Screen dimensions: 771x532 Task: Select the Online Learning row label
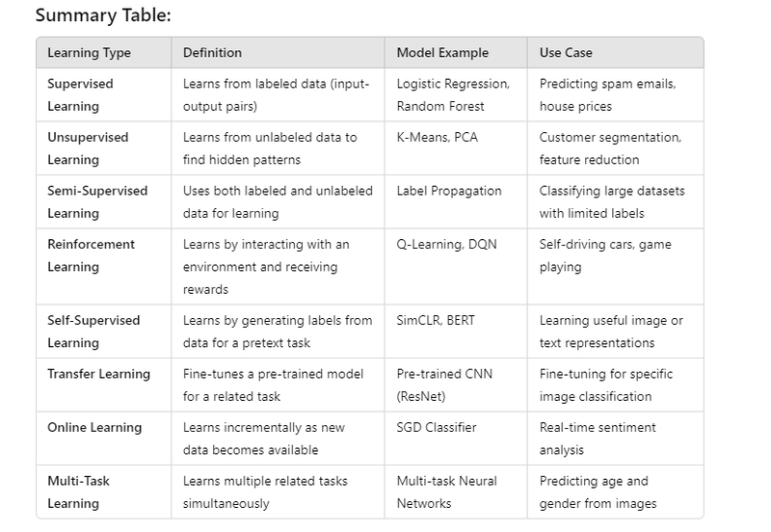tap(94, 428)
